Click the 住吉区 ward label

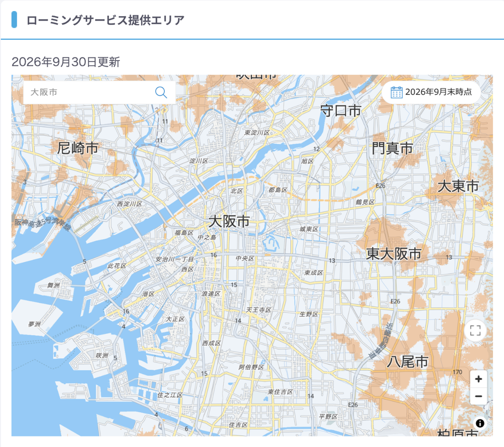[x=238, y=425]
